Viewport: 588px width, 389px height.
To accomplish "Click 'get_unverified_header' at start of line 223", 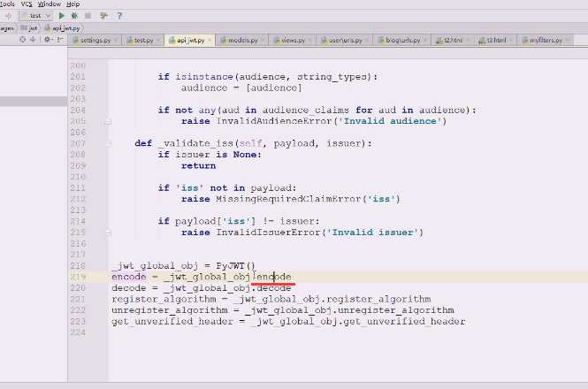I will pos(172,322).
